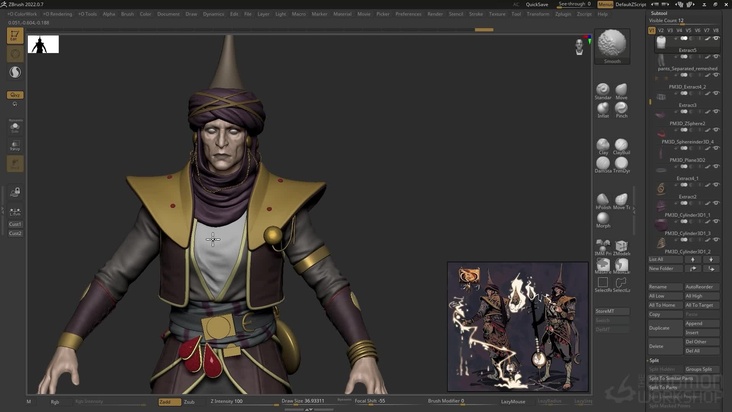Click the Transp transparency icon
Viewport: 732px width, 412px height.
pos(15,146)
